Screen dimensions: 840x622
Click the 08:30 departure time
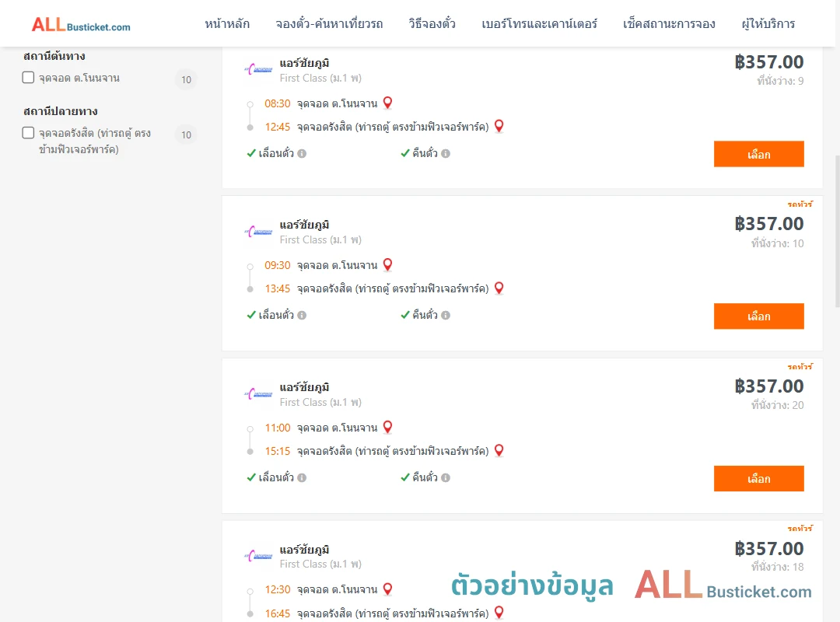tap(278, 103)
